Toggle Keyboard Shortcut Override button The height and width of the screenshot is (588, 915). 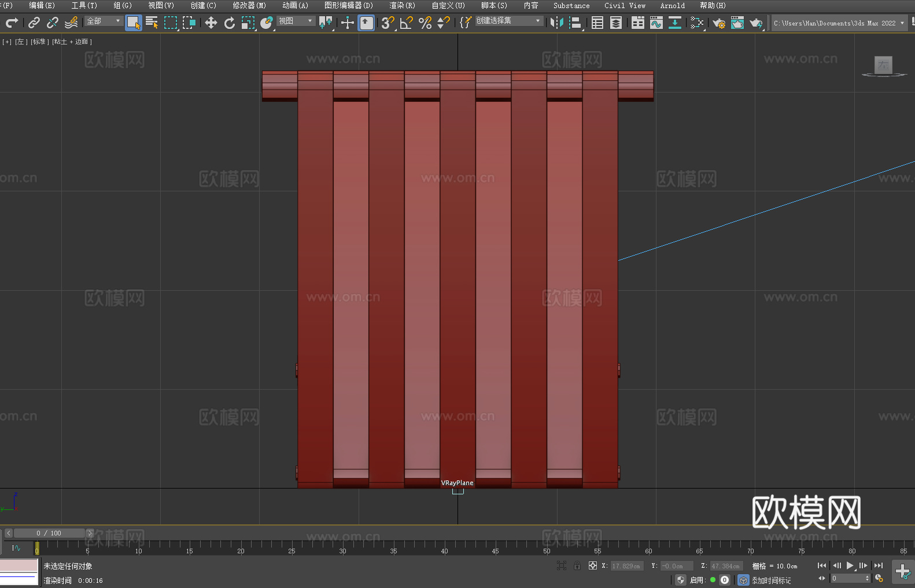click(x=366, y=23)
